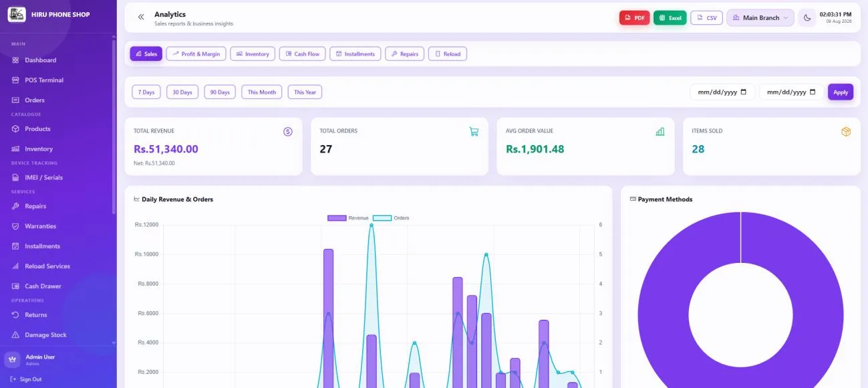Open calendar picker in end date field
Screen dimensions: 868x388
(x=813, y=92)
